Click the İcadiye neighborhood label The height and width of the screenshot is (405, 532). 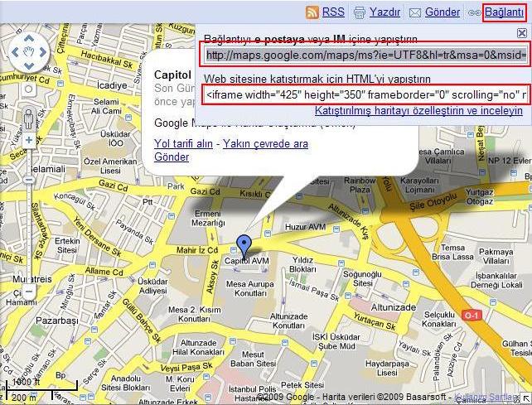[112, 85]
